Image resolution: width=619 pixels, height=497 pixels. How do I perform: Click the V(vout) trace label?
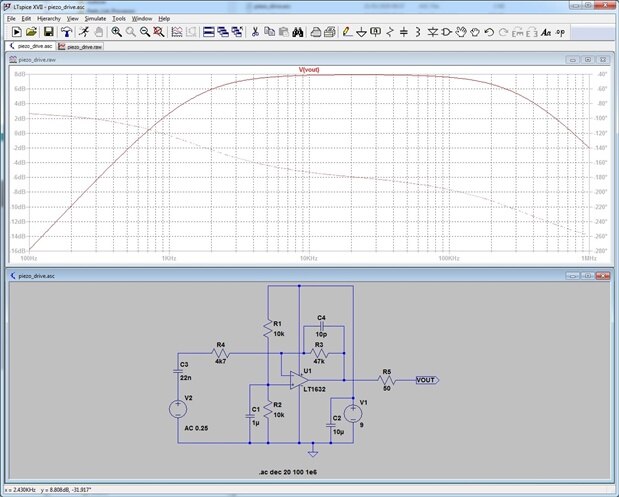pyautogui.click(x=309, y=70)
